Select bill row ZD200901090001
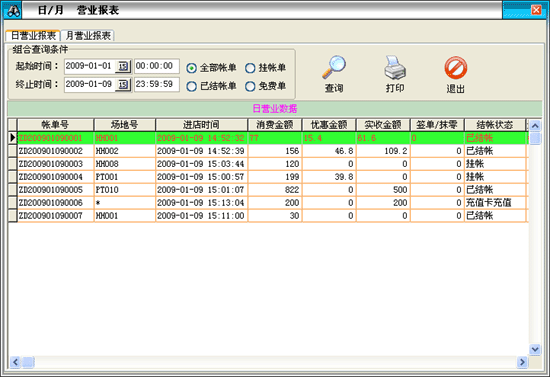 [x=268, y=138]
